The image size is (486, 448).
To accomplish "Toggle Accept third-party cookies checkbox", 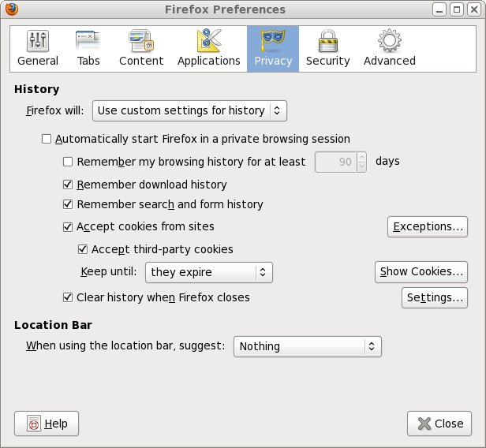I will coord(83,249).
